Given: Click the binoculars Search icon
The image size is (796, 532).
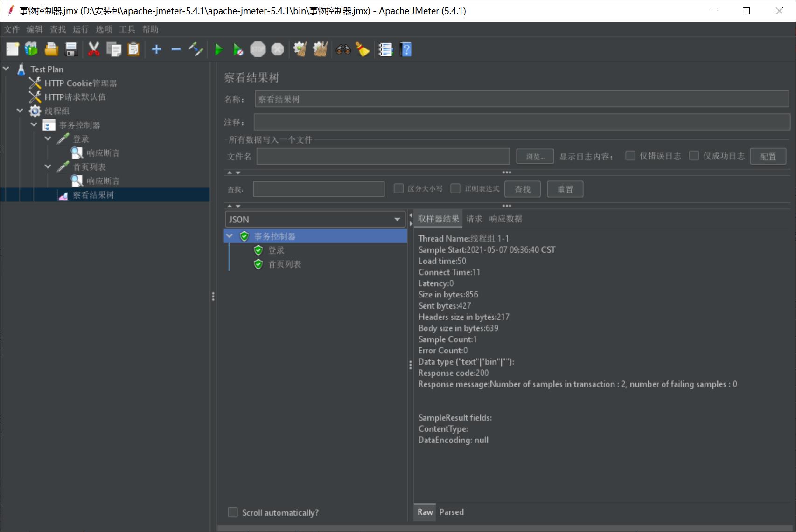Looking at the screenshot, I should tap(343, 49).
